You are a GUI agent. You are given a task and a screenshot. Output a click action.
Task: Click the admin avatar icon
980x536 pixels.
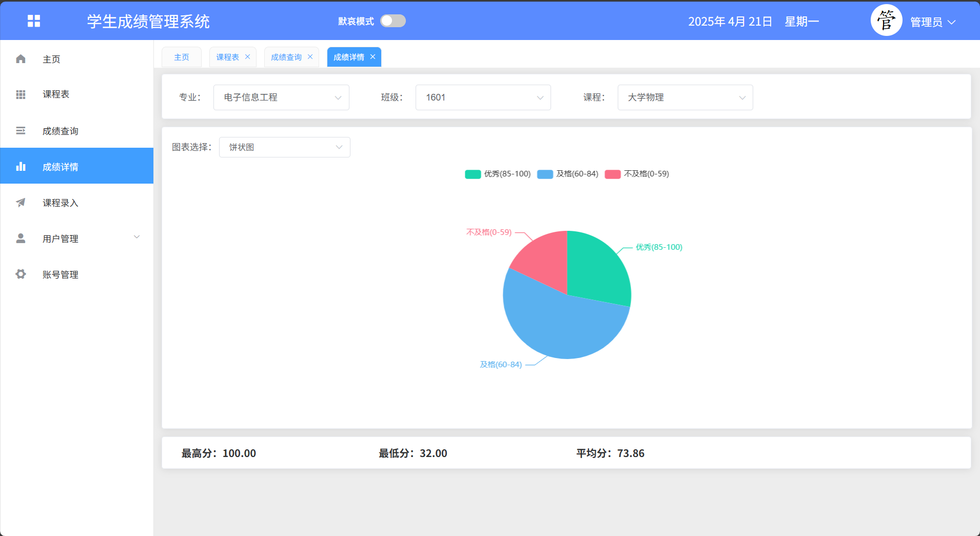(x=886, y=21)
